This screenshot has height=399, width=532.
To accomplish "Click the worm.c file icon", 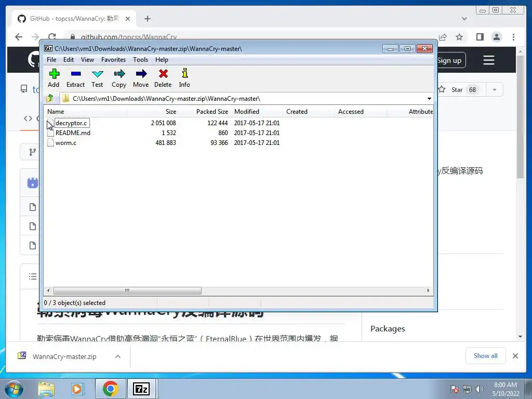I will tap(50, 143).
